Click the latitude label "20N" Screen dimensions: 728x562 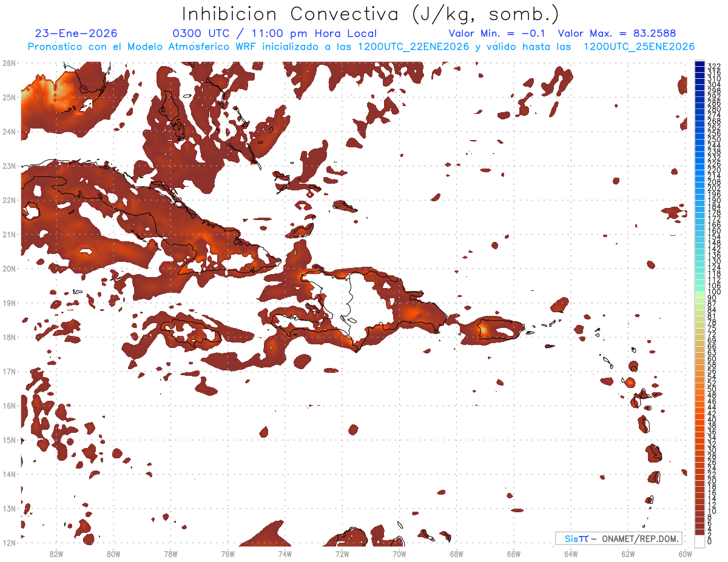9,269
